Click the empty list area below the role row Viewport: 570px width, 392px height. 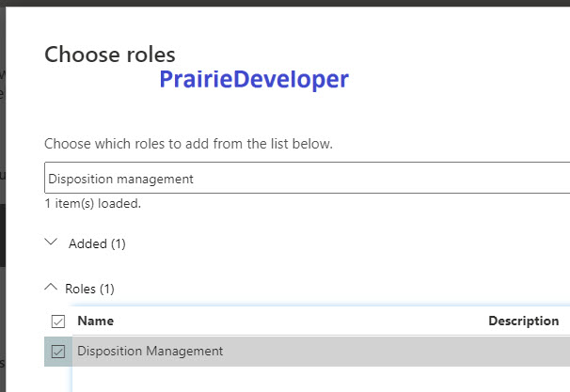[321, 379]
